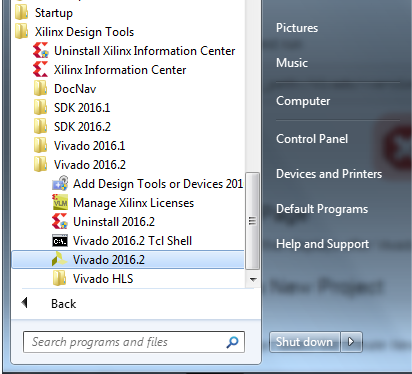Click the Tcl Shell console icon

pyautogui.click(x=60, y=241)
